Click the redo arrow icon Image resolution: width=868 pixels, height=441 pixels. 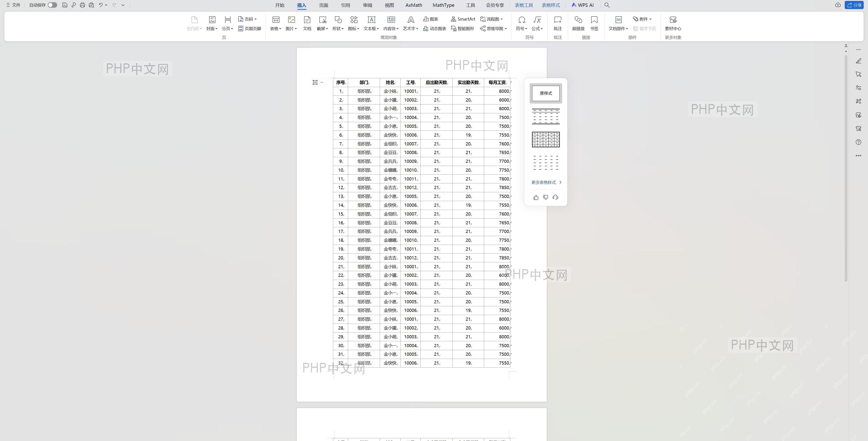[x=114, y=5]
